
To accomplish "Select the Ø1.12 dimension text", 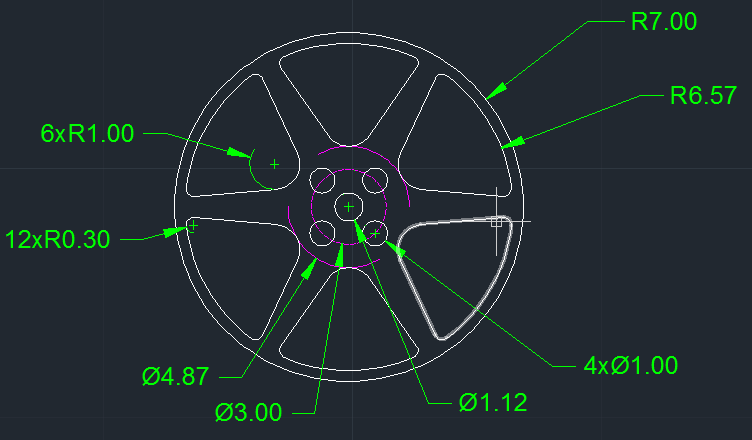I will 493,402.
